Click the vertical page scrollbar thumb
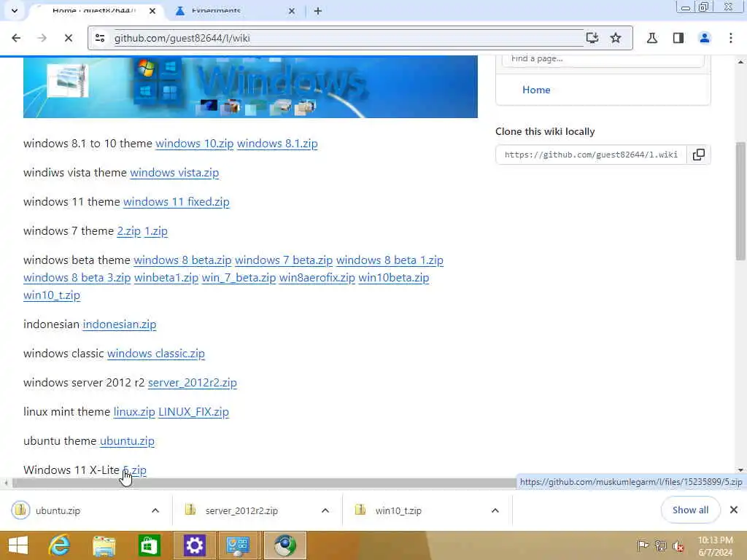 (x=740, y=201)
